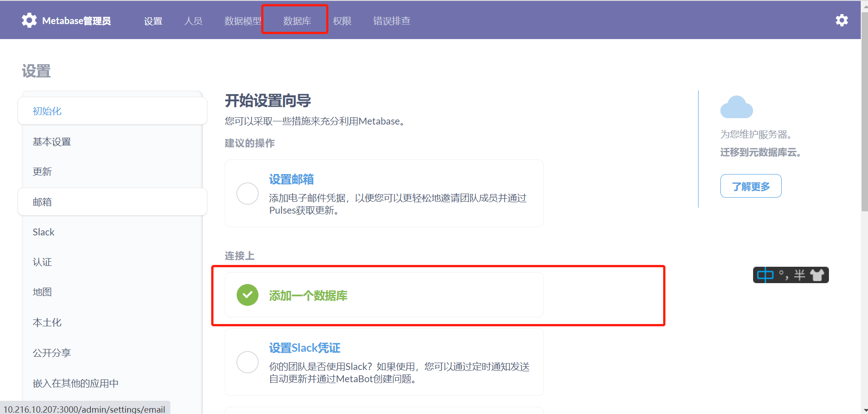This screenshot has height=414, width=868.
Task: Select Slack in settings sidebar
Action: [112, 232]
